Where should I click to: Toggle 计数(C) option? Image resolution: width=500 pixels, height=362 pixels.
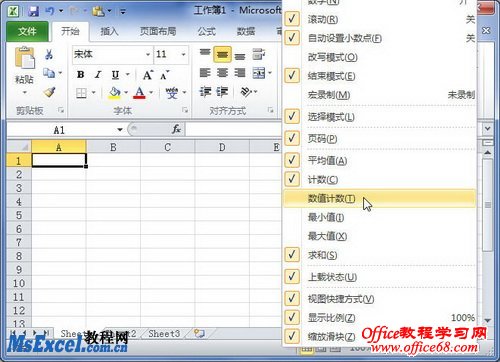pyautogui.click(x=292, y=179)
